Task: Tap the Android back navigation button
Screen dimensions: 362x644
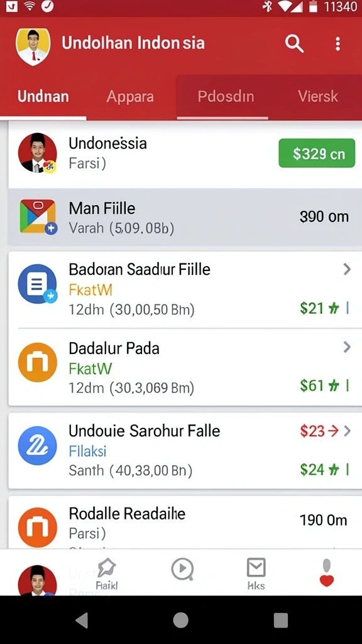Action: tap(82, 619)
